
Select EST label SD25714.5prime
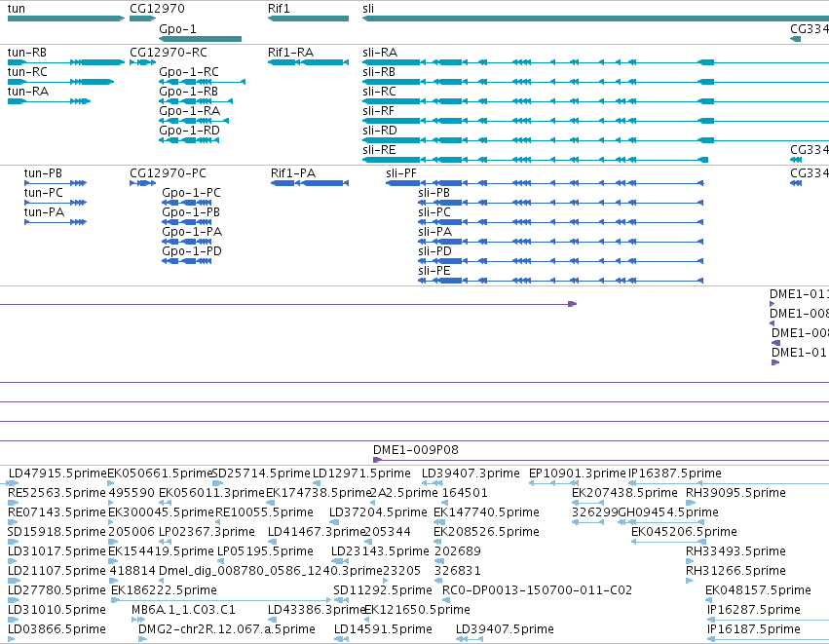coord(261,474)
